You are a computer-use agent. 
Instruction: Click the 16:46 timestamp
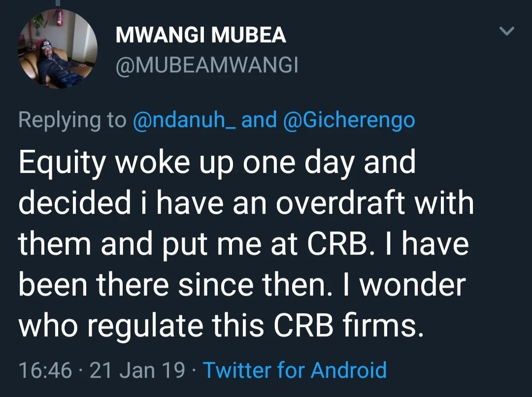45,369
